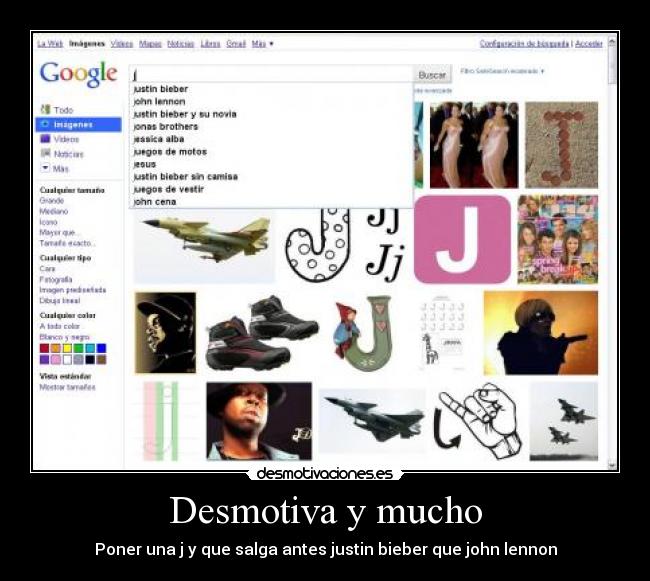Open Vídeos in the top navigation bar
The height and width of the screenshot is (581, 650).
[122, 44]
